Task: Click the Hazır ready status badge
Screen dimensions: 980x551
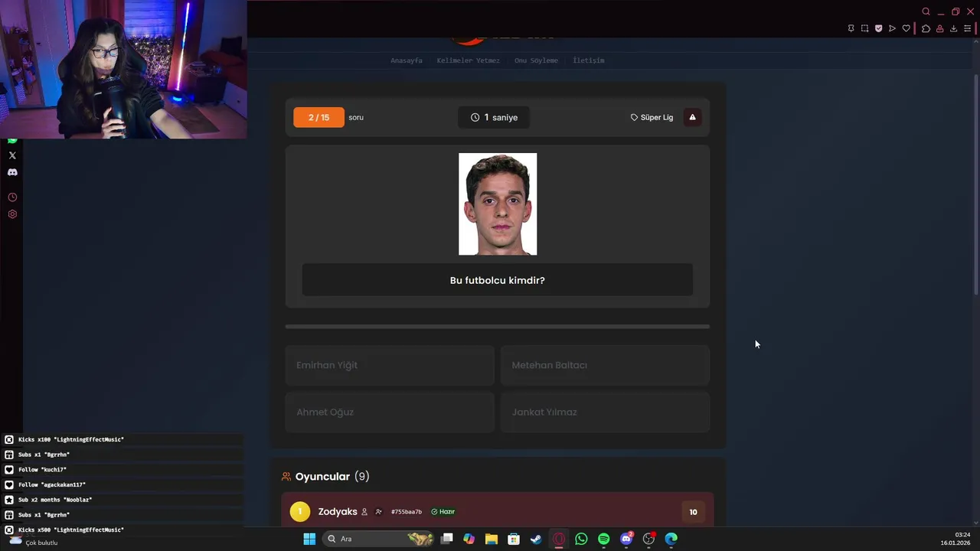Action: pos(443,512)
